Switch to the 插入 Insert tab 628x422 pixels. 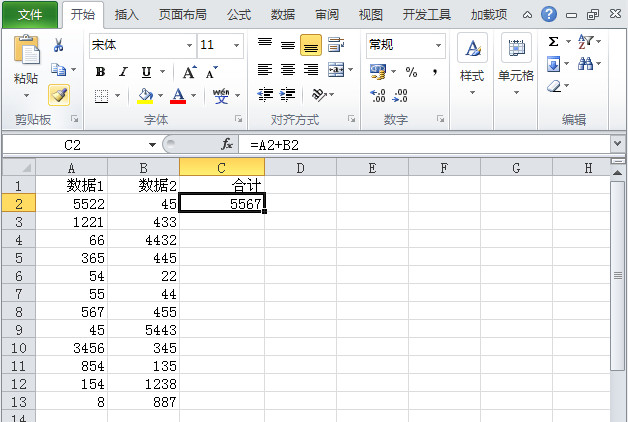[127, 15]
